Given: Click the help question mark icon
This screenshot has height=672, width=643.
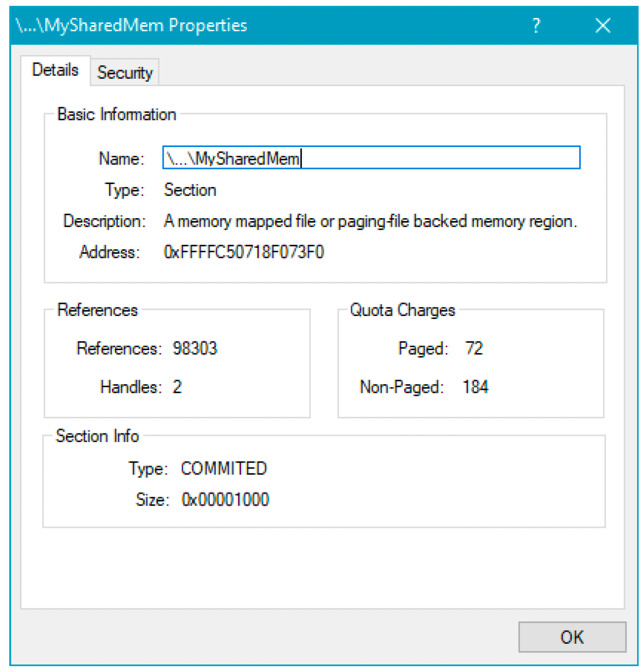Looking at the screenshot, I should pos(536,25).
